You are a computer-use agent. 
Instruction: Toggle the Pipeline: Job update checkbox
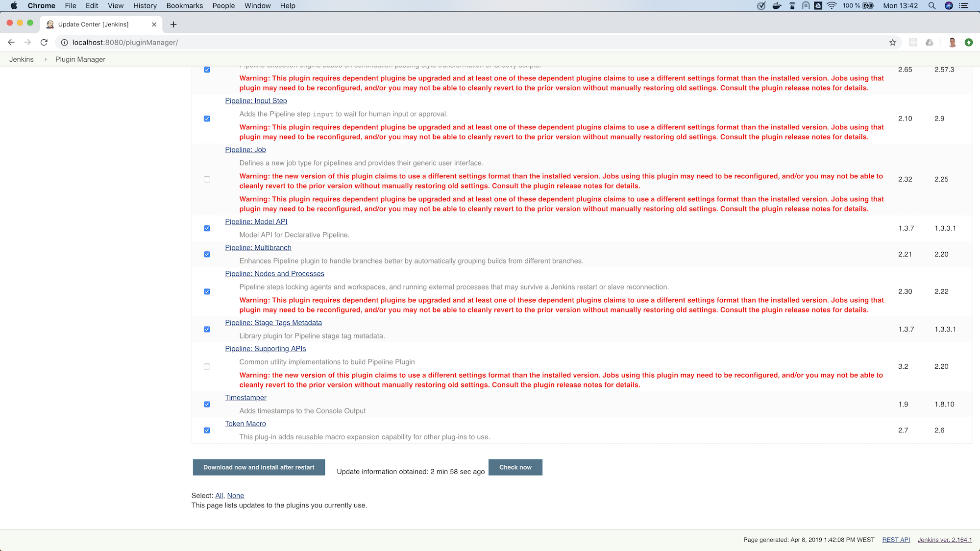(x=207, y=179)
